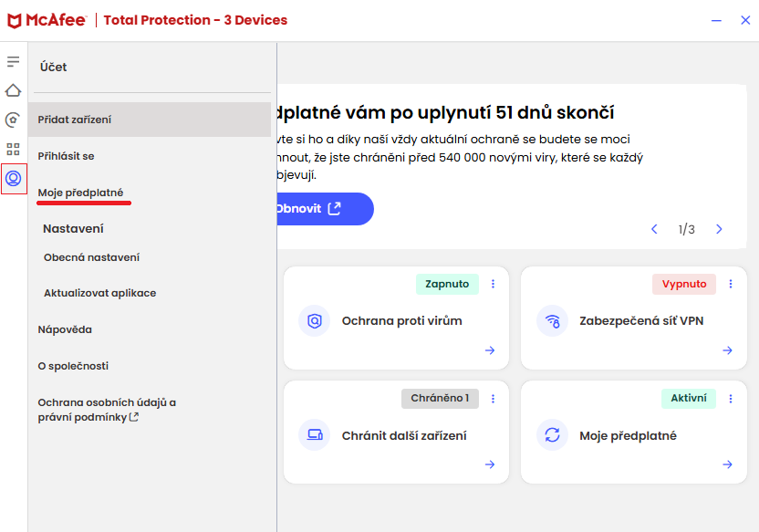759x532 pixels.
Task: Open Chránit další zařízení via its arrow
Action: [x=490, y=464]
